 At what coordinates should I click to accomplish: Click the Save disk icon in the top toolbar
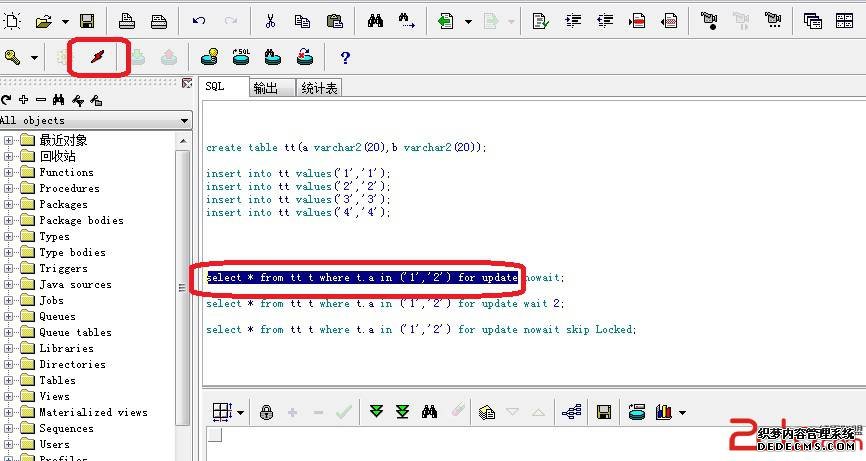pyautogui.click(x=87, y=21)
